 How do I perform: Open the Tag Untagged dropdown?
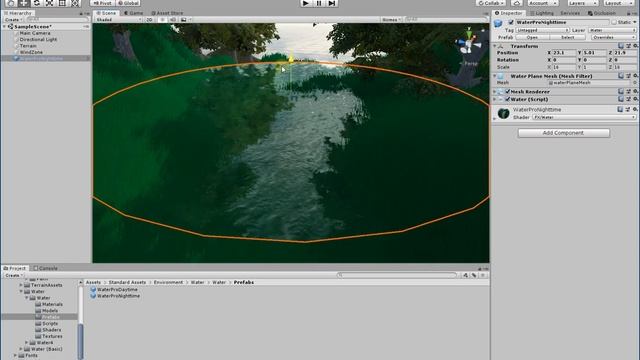(x=542, y=30)
